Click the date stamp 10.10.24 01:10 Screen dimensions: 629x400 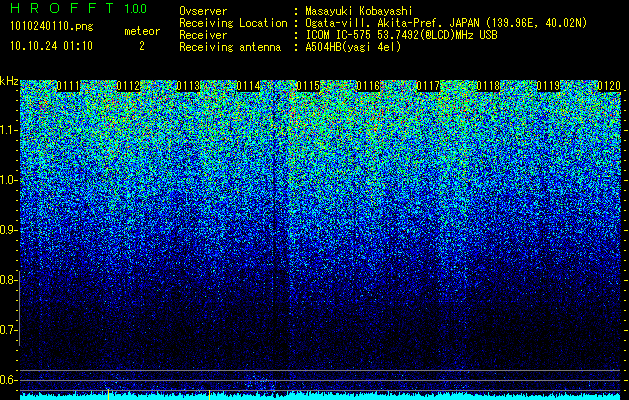51,46
